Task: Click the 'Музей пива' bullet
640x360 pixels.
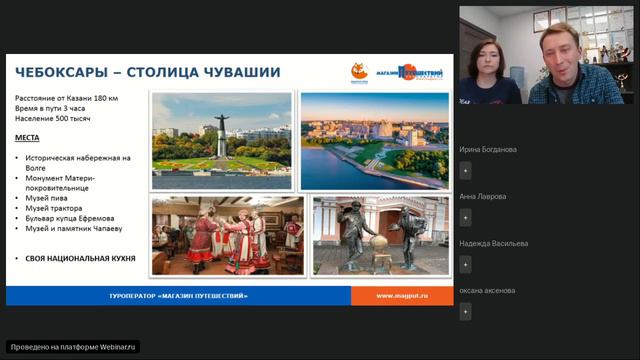Action: tap(46, 198)
